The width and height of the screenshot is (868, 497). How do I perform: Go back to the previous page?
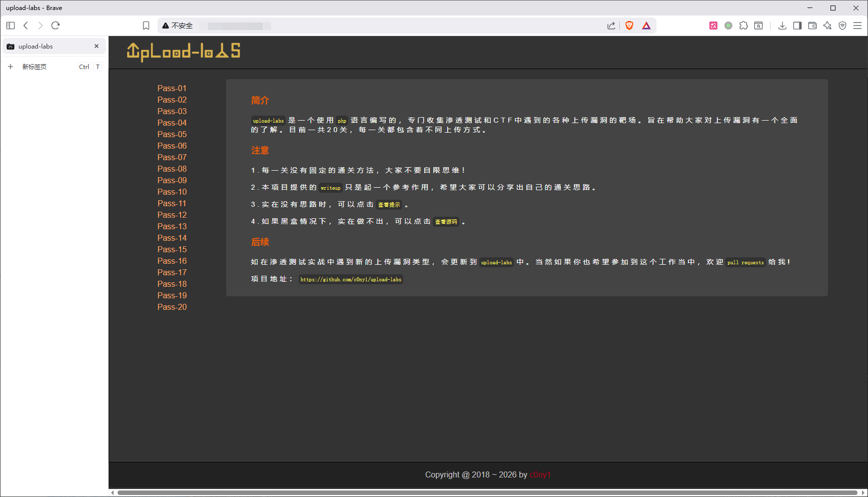[x=26, y=26]
